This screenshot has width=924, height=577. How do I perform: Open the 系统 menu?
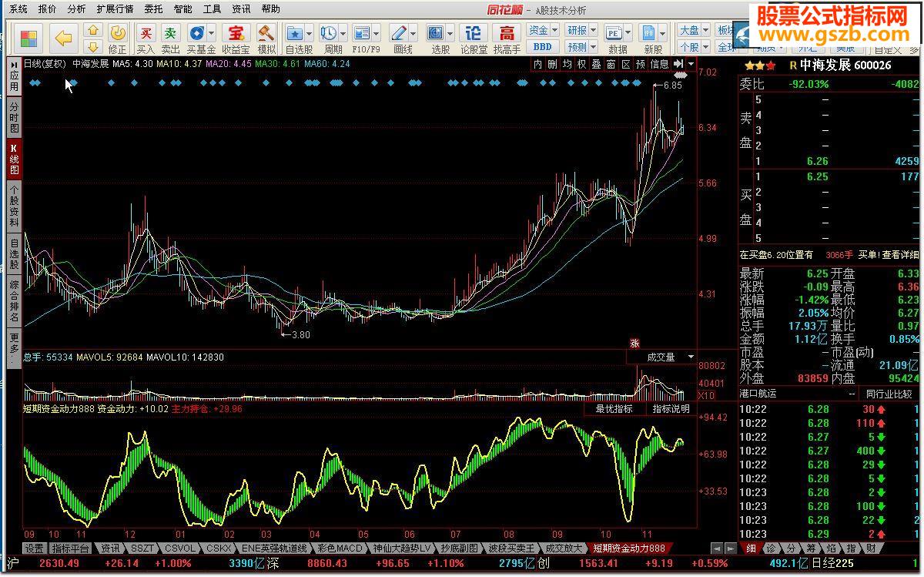point(18,9)
